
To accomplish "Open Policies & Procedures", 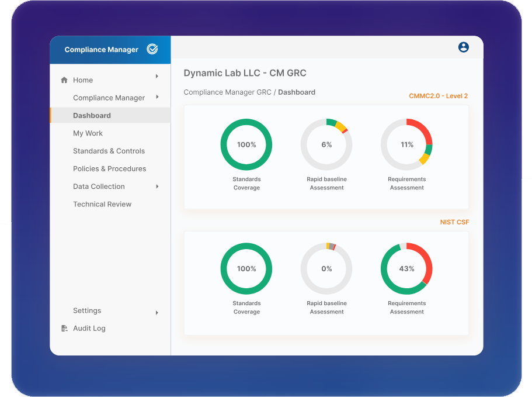I will coord(109,168).
